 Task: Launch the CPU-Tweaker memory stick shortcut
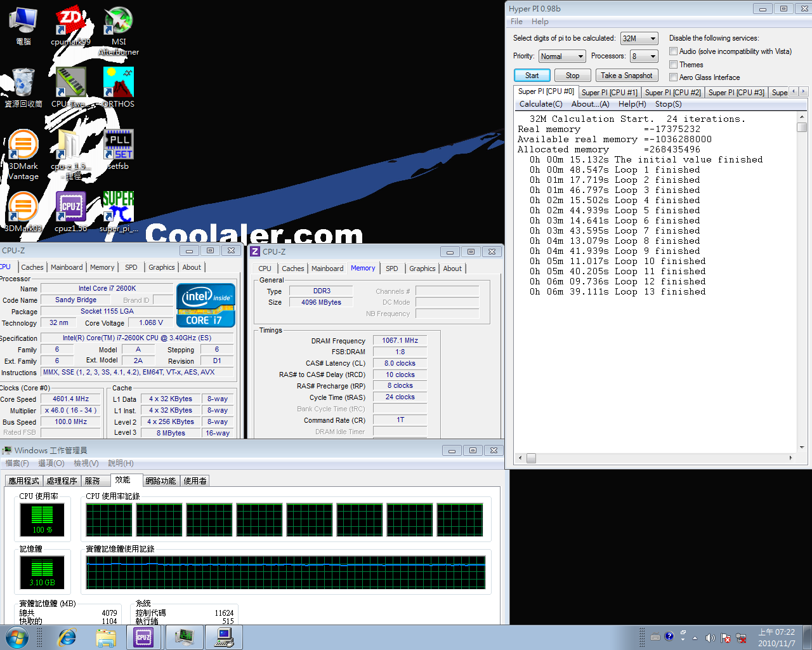coord(70,88)
